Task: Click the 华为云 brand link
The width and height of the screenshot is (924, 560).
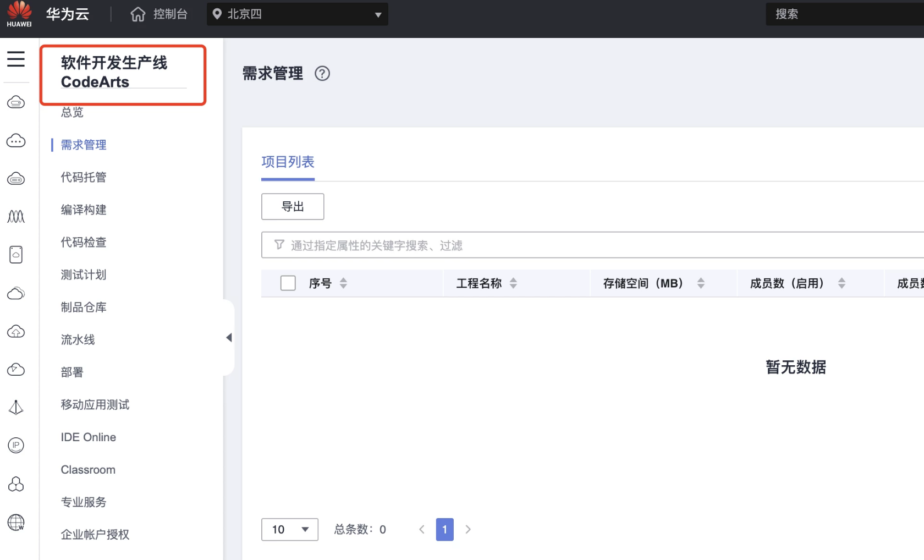Action: (68, 14)
